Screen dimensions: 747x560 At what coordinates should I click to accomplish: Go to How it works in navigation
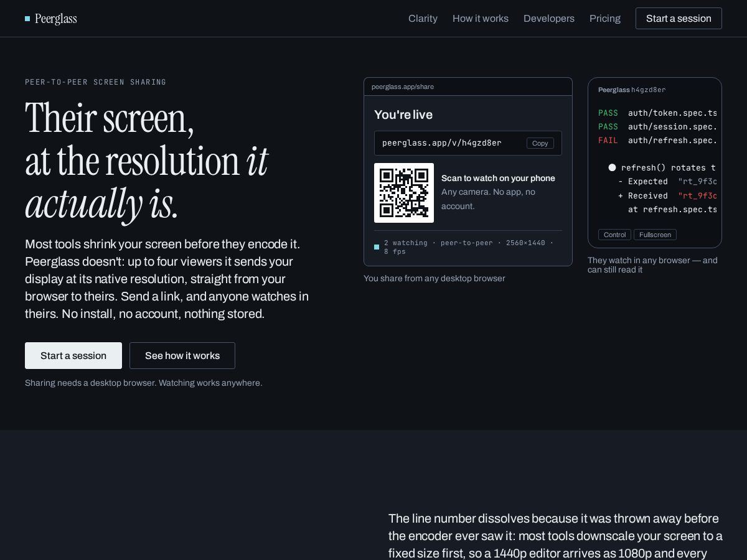[x=481, y=19]
